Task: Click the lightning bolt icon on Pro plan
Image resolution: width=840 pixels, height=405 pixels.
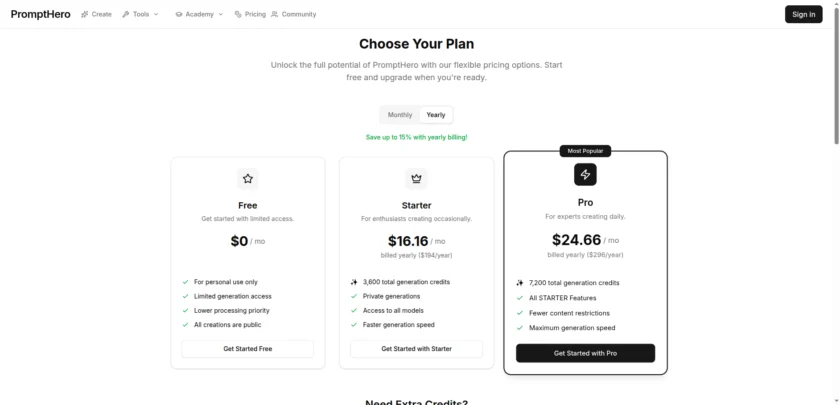Action: pyautogui.click(x=585, y=175)
